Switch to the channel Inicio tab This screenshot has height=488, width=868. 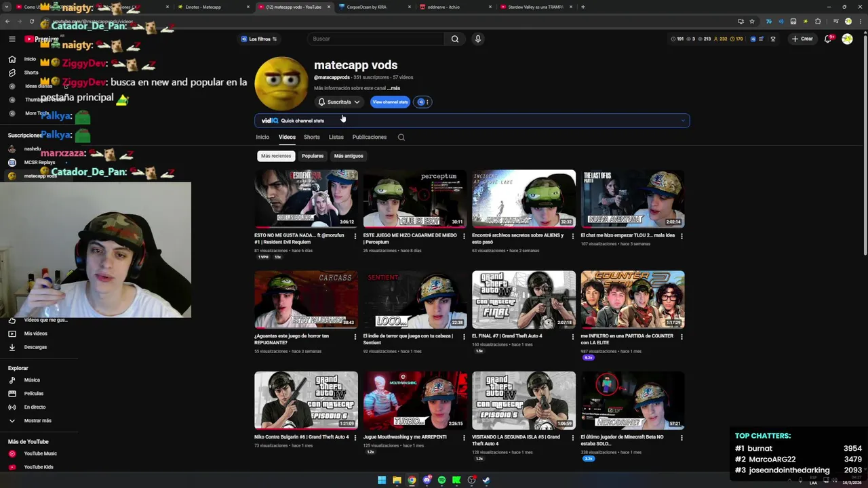pos(262,137)
